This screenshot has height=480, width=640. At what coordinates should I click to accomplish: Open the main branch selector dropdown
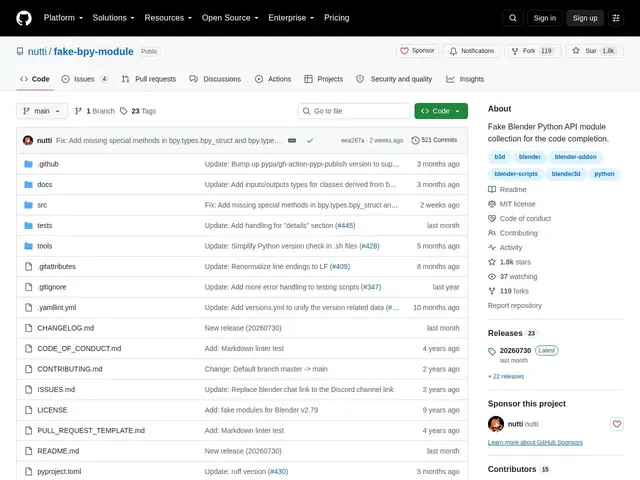pyautogui.click(x=42, y=111)
